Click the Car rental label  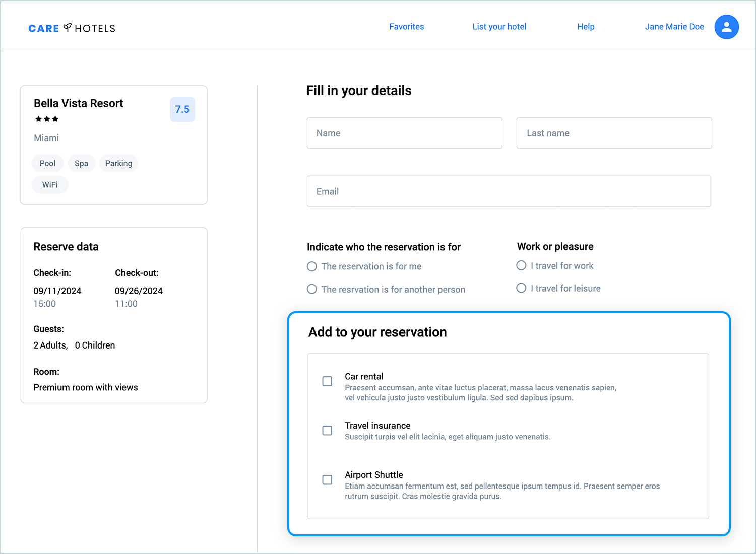tap(364, 376)
